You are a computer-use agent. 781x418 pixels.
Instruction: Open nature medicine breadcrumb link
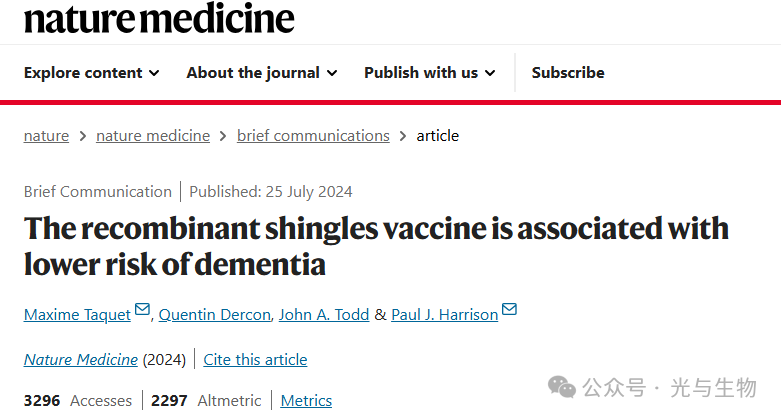(153, 135)
